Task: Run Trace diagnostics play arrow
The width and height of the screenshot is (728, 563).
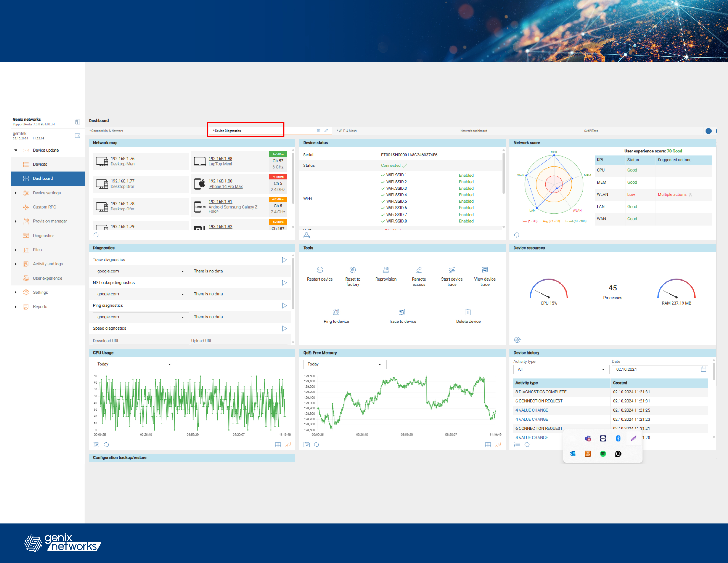Action: (x=284, y=260)
